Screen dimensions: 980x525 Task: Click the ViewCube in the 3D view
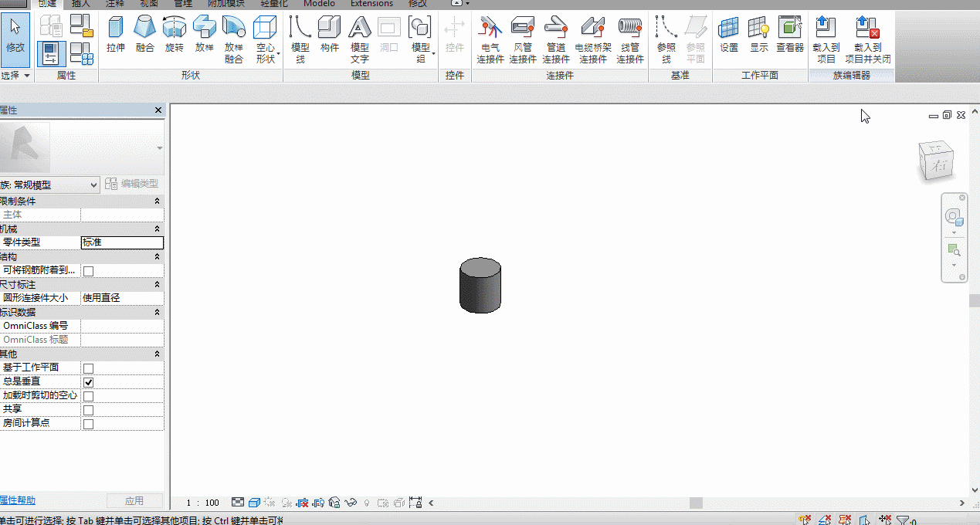[x=938, y=162]
